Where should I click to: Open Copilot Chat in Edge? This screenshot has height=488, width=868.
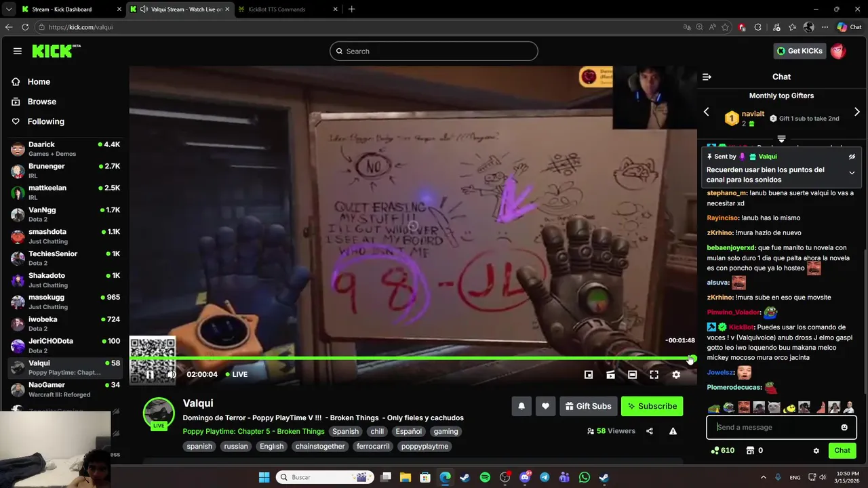[849, 27]
